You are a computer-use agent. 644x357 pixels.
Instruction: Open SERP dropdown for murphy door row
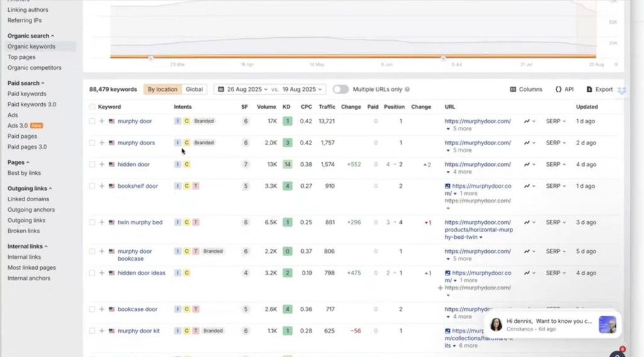[x=556, y=121]
